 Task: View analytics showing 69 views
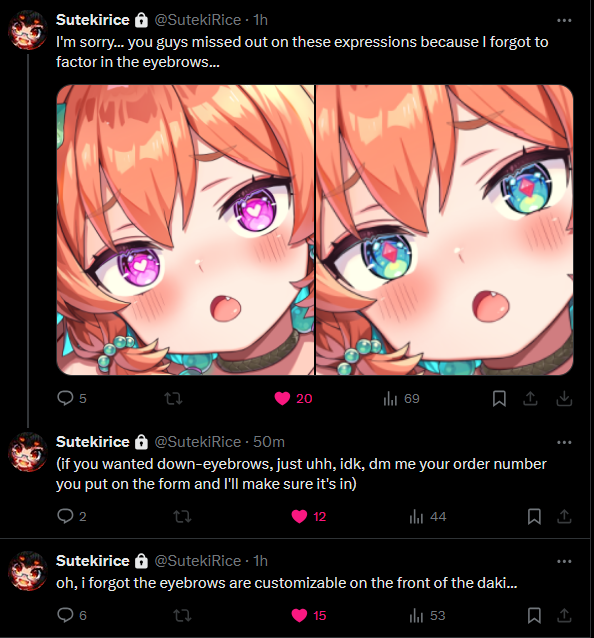click(x=401, y=398)
